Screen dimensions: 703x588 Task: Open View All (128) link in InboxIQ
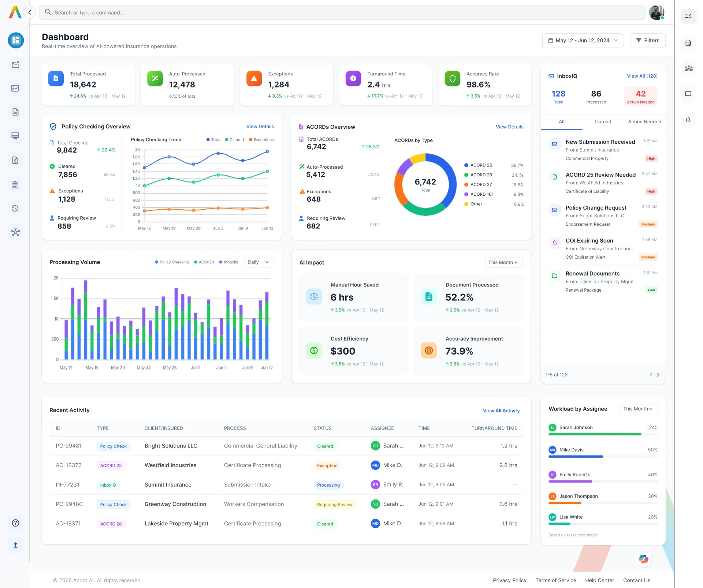tap(642, 76)
